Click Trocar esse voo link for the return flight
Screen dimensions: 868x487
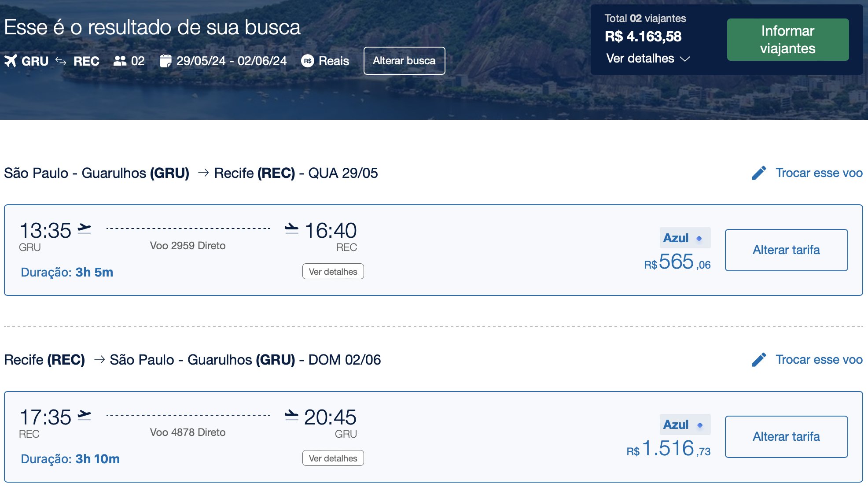(819, 360)
